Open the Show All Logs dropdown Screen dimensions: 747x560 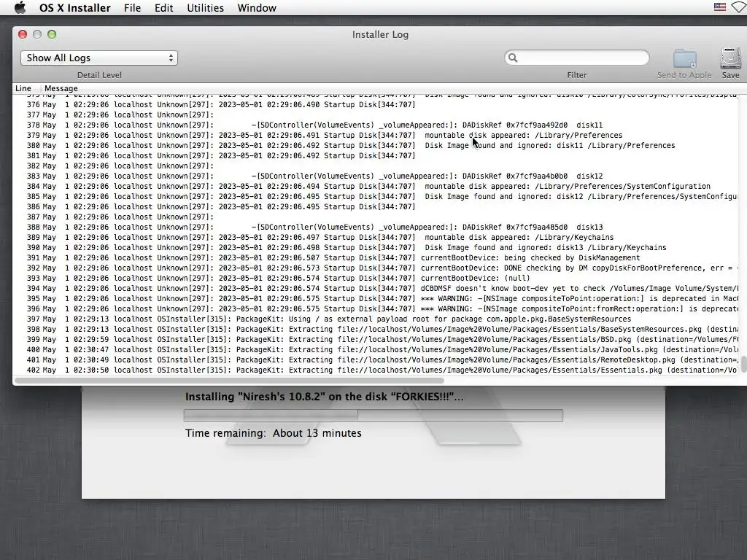99,58
